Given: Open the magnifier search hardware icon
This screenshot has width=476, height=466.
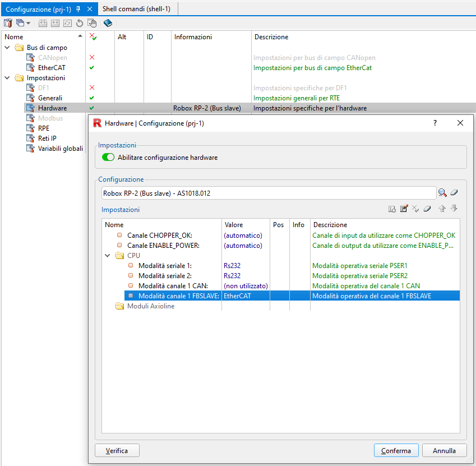Looking at the screenshot, I should (x=442, y=192).
